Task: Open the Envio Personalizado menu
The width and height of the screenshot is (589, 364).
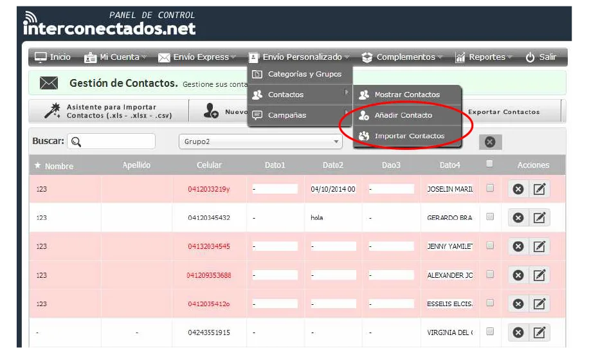Action: 299,57
